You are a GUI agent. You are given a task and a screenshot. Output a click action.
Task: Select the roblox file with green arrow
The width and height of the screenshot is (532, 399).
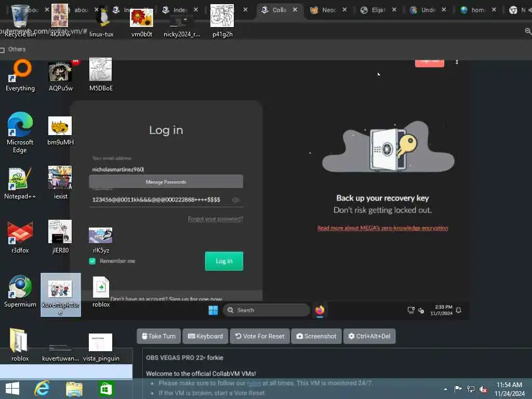[x=101, y=292]
